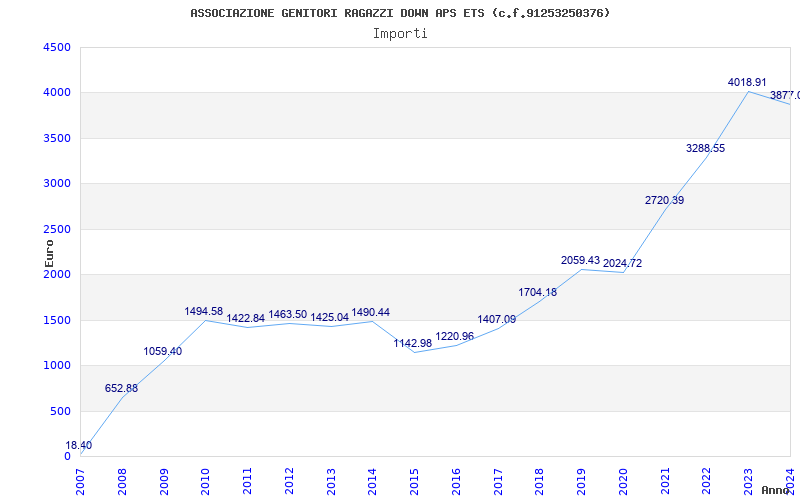Click the 2009 year label
800x500 pixels.
coord(164,482)
